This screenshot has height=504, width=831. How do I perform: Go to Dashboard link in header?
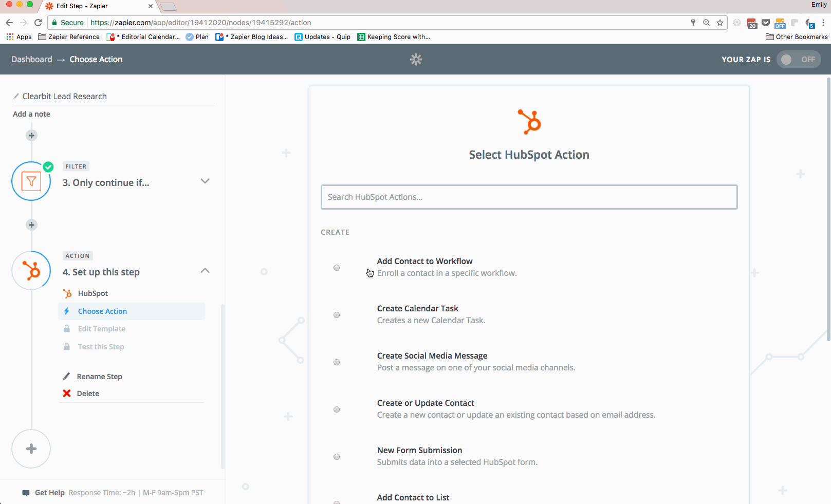32,60
